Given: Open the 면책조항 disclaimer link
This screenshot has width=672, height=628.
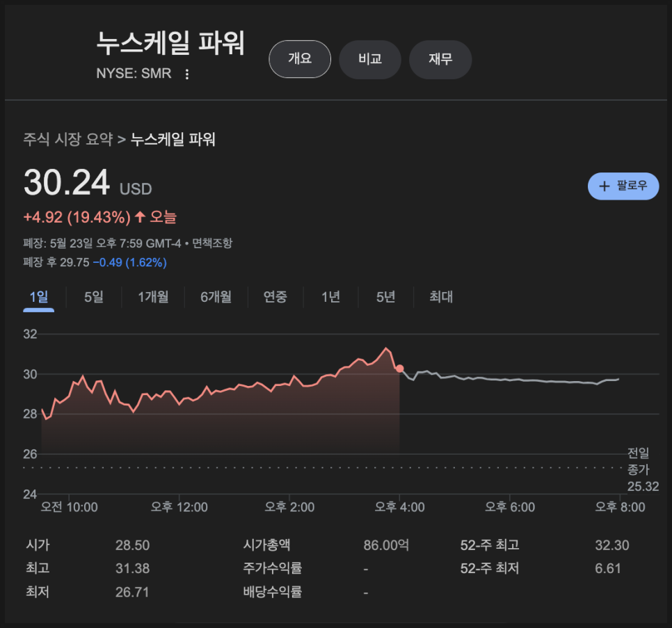Looking at the screenshot, I should click(212, 243).
